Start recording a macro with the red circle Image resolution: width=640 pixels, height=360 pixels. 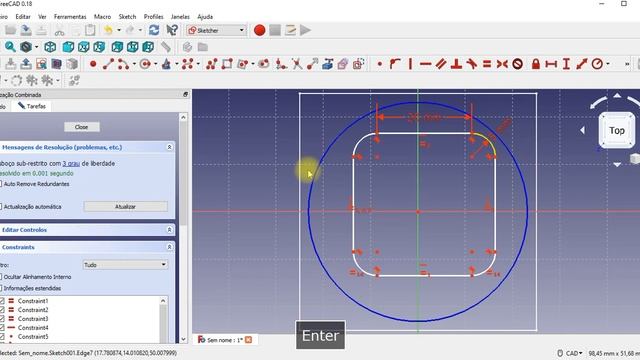click(x=259, y=30)
